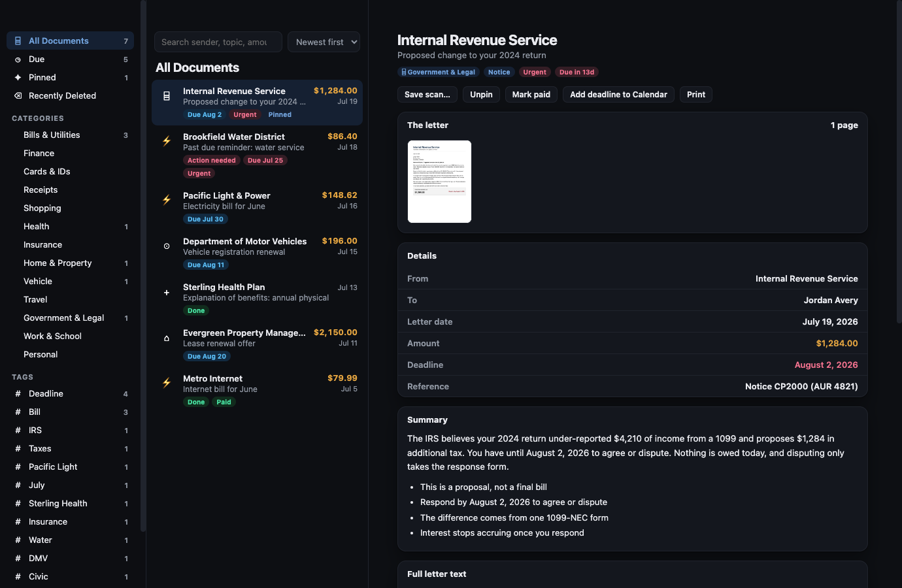This screenshot has width=902, height=588.
Task: Select Personal category
Action: [x=70, y=354]
